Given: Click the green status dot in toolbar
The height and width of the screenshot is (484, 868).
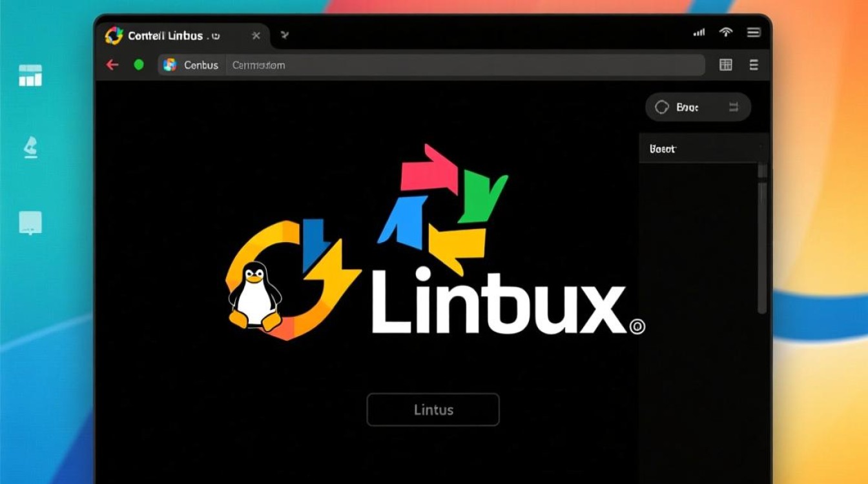Looking at the screenshot, I should click(138, 65).
